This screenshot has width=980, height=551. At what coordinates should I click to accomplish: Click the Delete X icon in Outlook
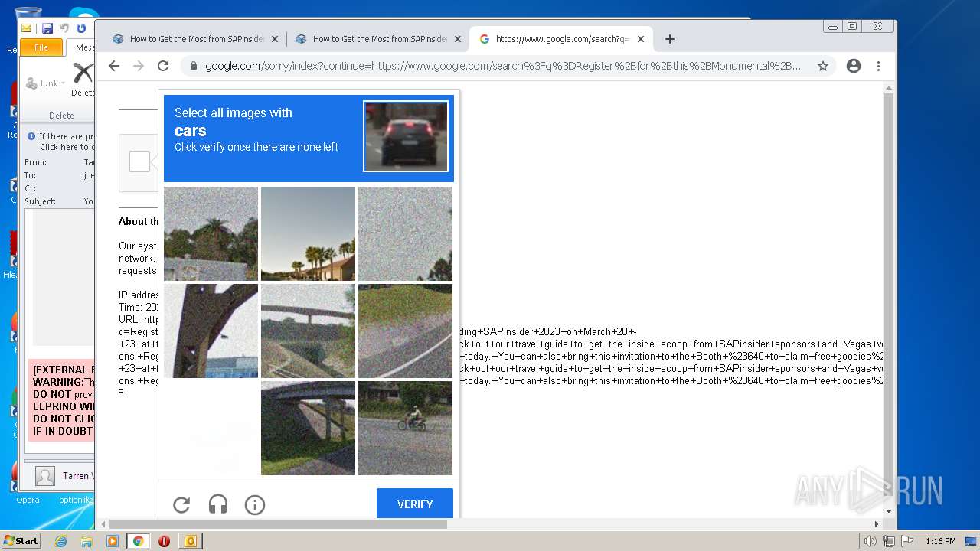click(83, 73)
